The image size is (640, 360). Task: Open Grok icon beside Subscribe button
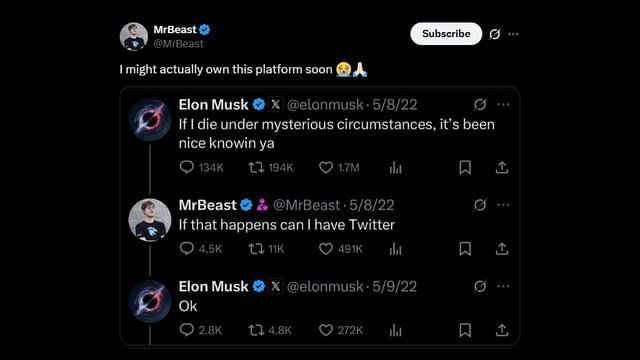point(495,34)
